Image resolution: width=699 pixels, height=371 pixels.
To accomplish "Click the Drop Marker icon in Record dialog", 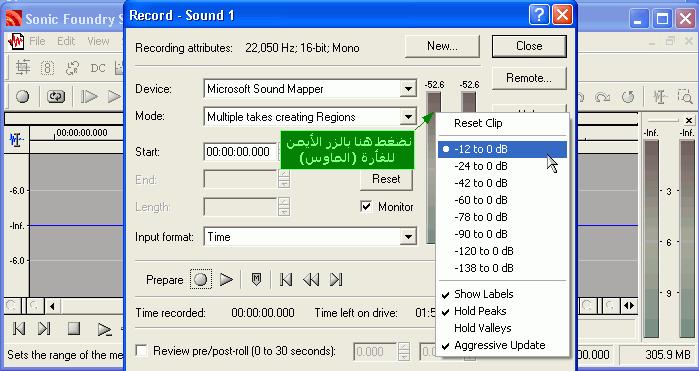I will coord(256,280).
